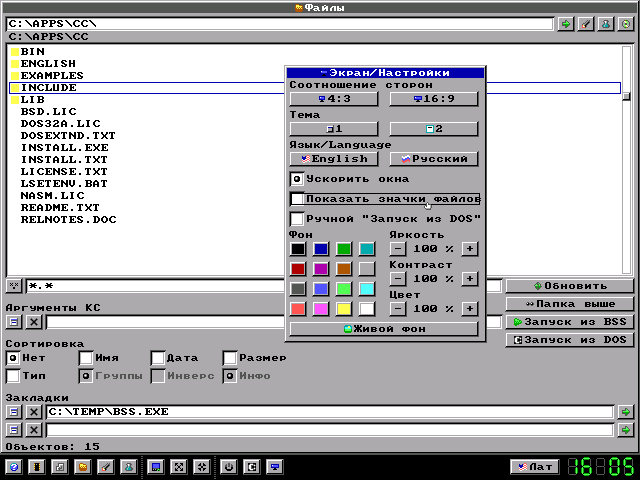
Task: Click the 'Аргументы КС' input field
Action: tap(270, 322)
